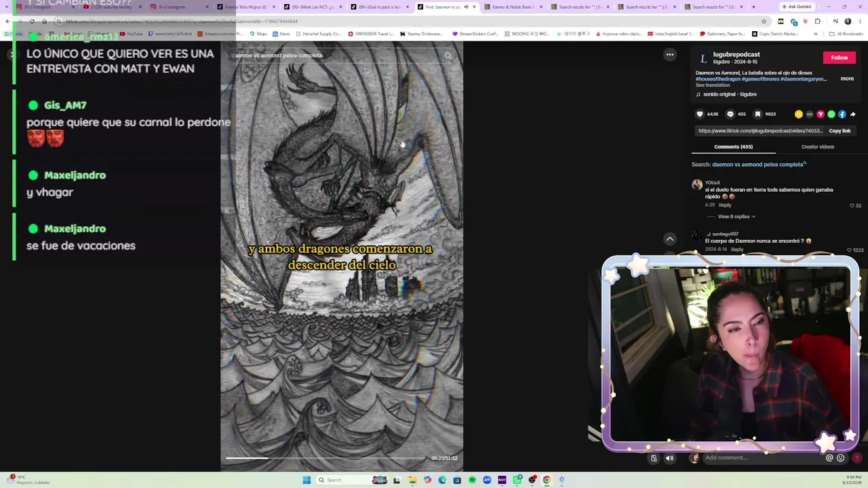The height and width of the screenshot is (488, 868).
Task: Open the three-dot video options menu
Action: click(670, 55)
